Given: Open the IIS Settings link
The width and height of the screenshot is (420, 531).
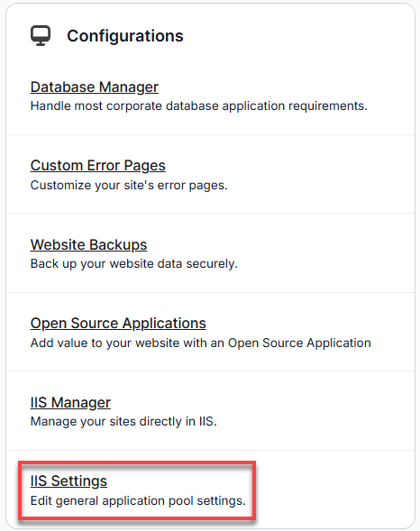Looking at the screenshot, I should point(68,481).
